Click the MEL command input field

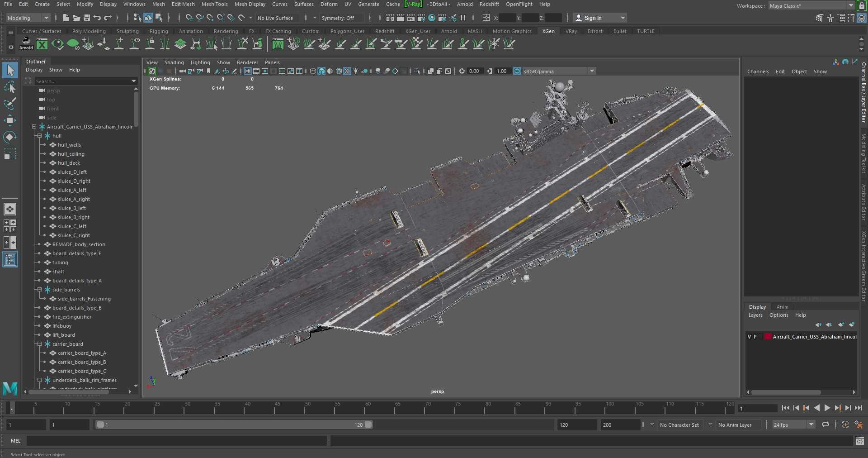click(x=176, y=441)
